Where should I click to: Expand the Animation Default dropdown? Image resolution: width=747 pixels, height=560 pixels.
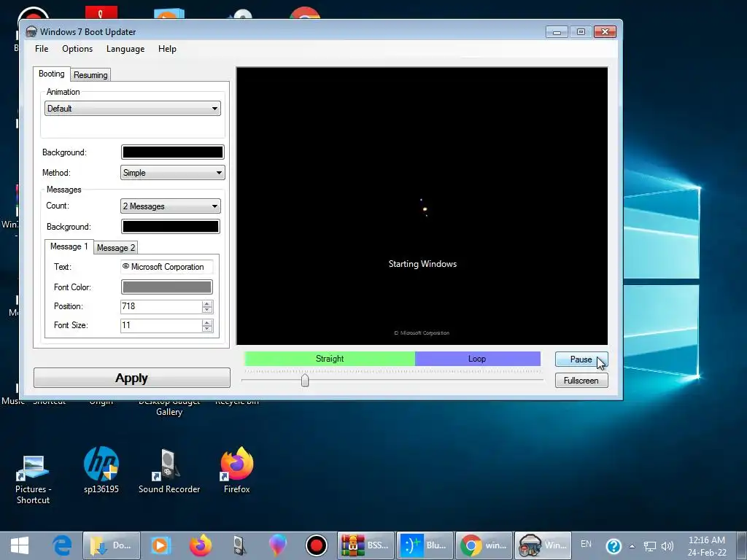[x=133, y=109]
